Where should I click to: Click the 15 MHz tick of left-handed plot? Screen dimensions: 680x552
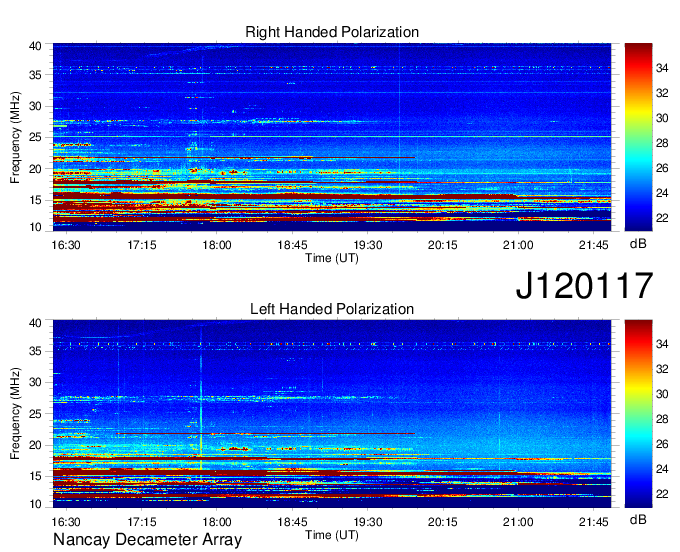point(35,476)
